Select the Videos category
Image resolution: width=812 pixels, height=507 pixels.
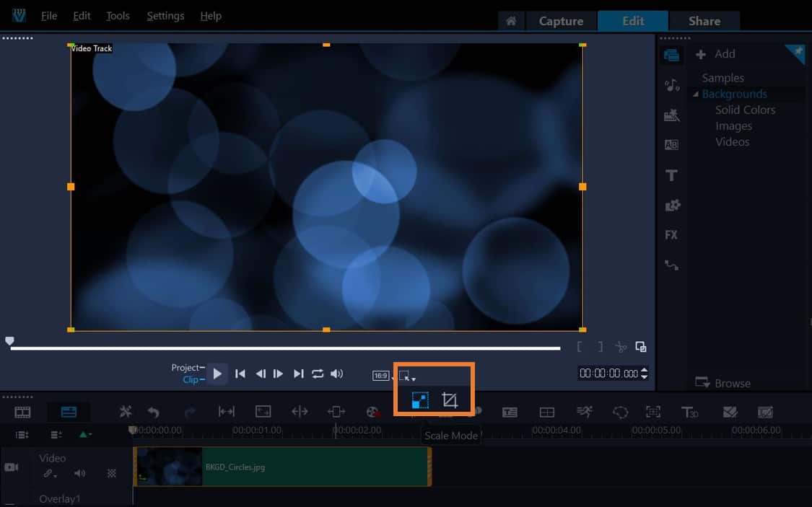pyautogui.click(x=733, y=142)
